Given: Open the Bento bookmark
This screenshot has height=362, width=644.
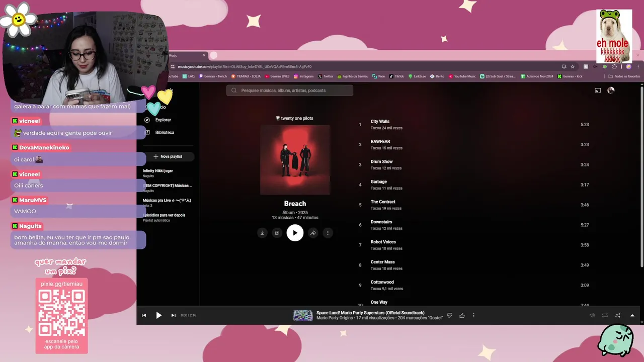Looking at the screenshot, I should 437,76.
